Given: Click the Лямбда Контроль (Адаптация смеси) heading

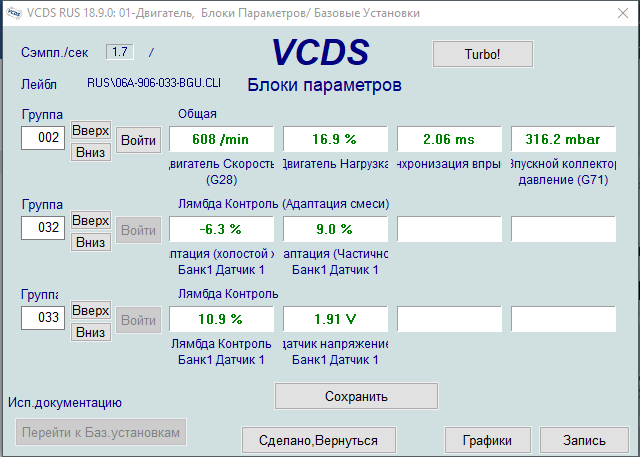Looking at the screenshot, I should click(283, 204).
